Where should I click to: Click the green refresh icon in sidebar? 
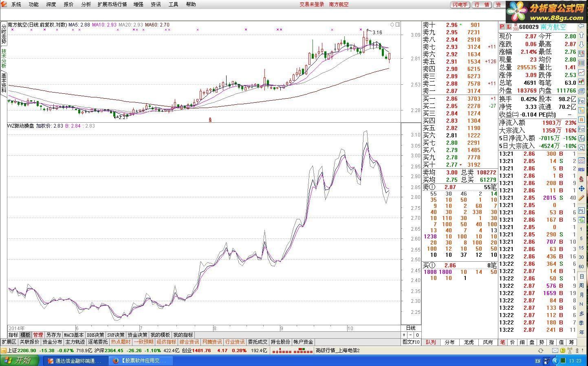(x=581, y=220)
